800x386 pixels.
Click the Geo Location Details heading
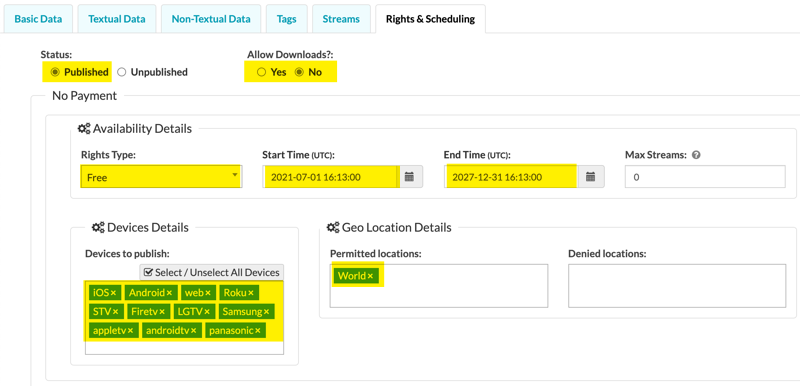[389, 227]
